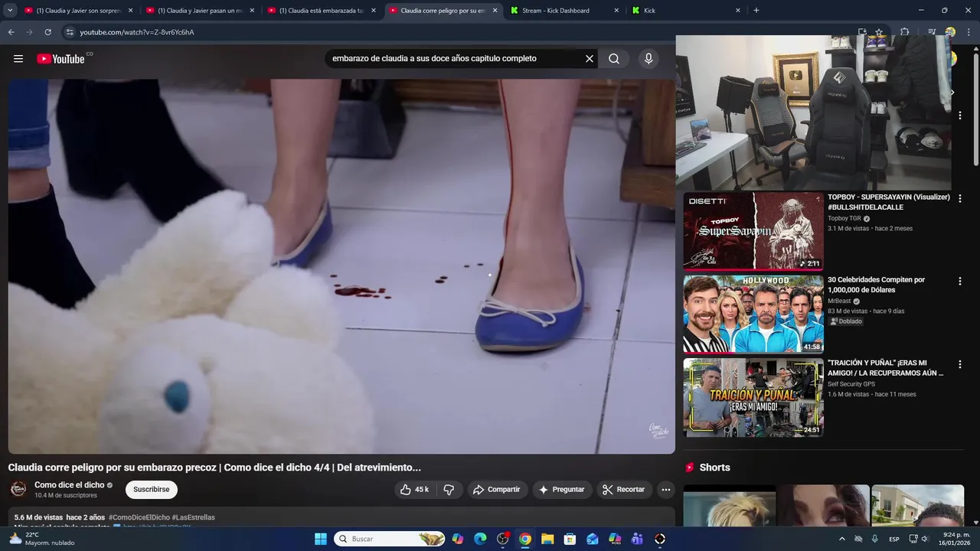980x551 pixels.
Task: Open Microsoft Teams from taskbar
Action: (637, 539)
